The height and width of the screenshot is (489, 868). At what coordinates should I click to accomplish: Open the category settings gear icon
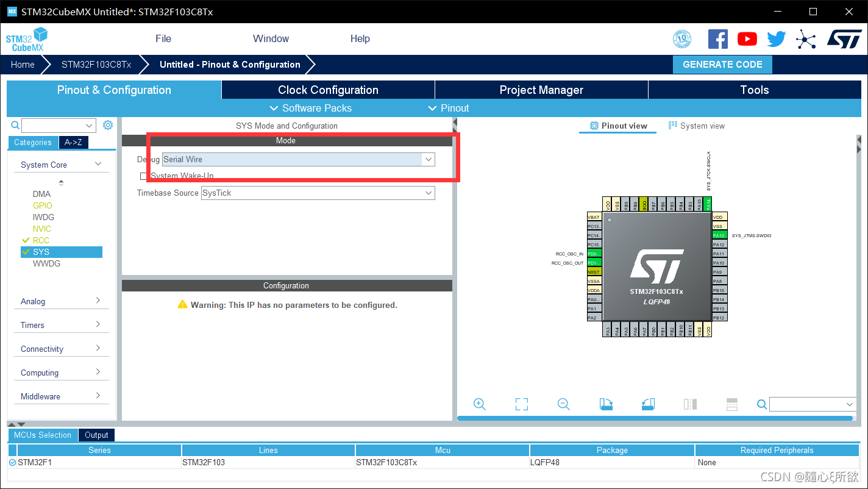tap(108, 125)
